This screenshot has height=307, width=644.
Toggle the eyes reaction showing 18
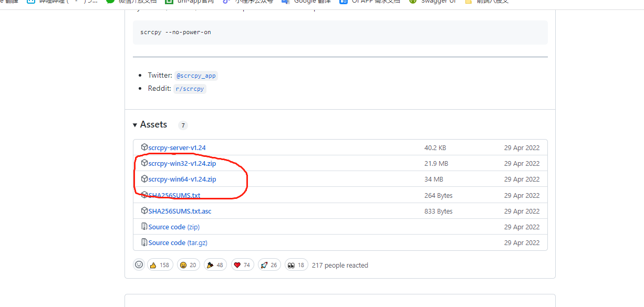pyautogui.click(x=296, y=265)
